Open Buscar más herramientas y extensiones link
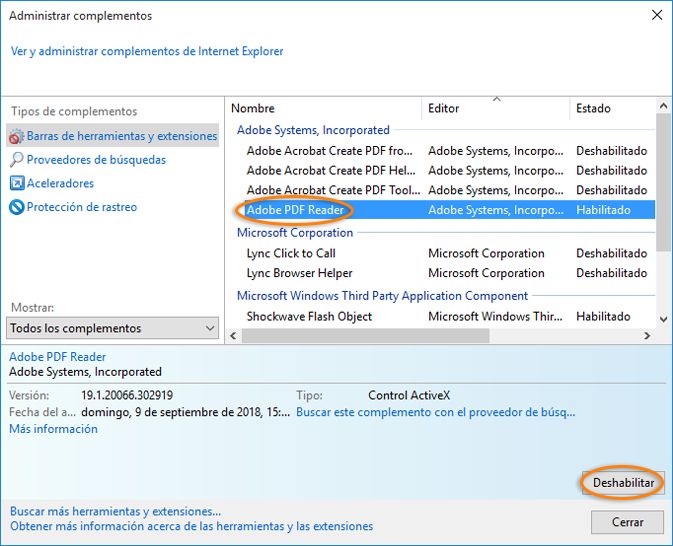The height and width of the screenshot is (546, 673). (x=115, y=511)
